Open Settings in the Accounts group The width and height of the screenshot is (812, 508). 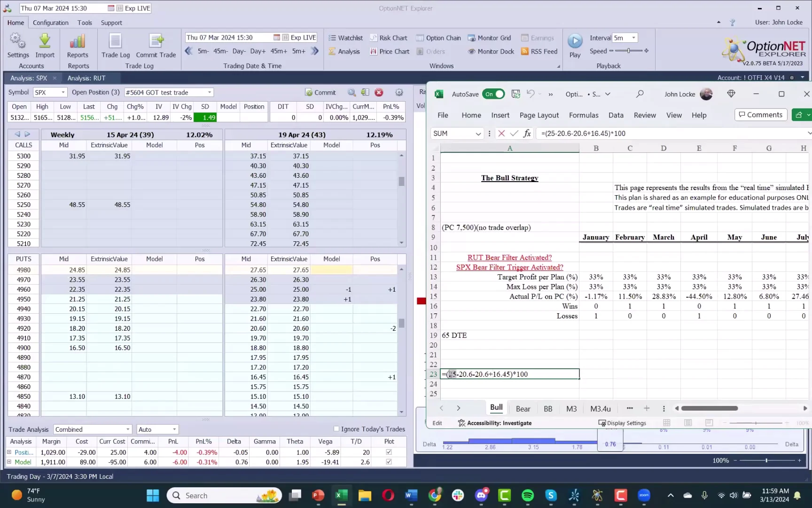tap(18, 45)
